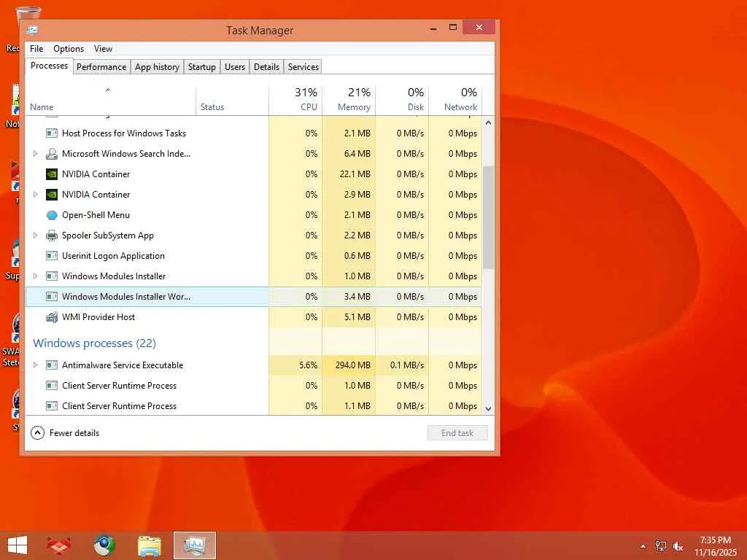Switch to the App history tab
The height and width of the screenshot is (560, 747).
[158, 67]
